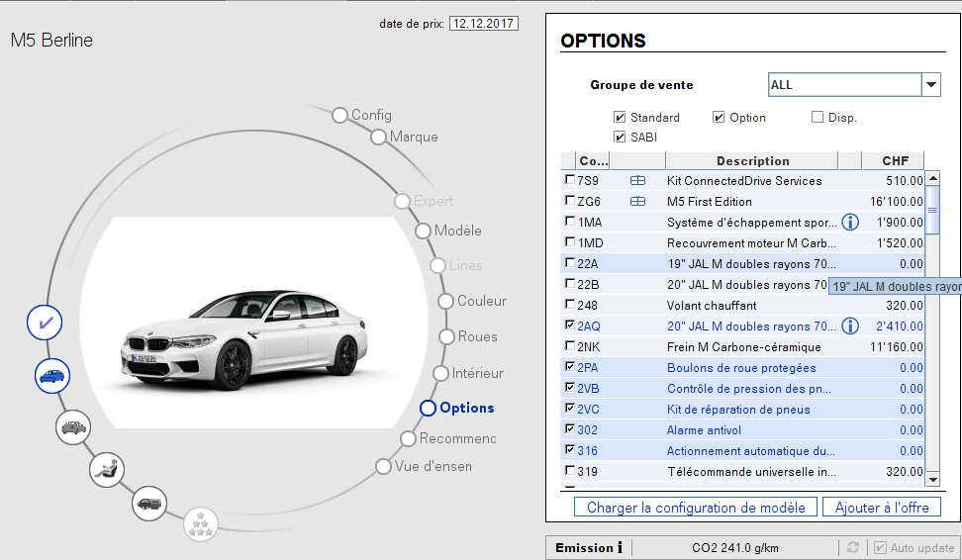Click the steering wheel dashboard icon
Screen dimensions: 962x560
point(150,504)
